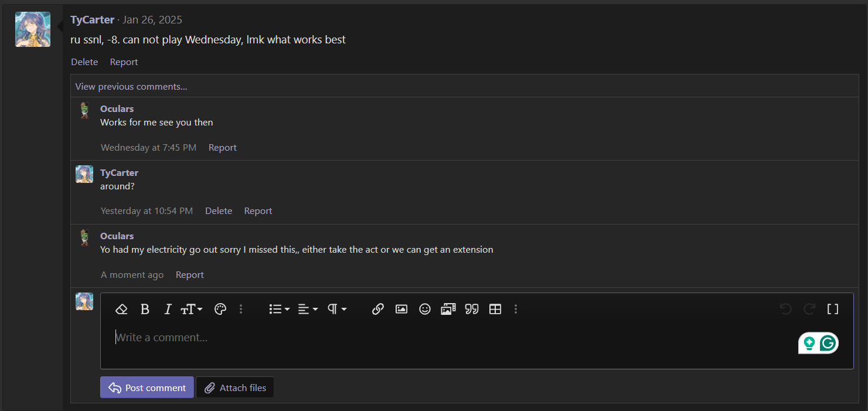This screenshot has width=868, height=411.
Task: Open the media gallery insert tool
Action: 448,309
